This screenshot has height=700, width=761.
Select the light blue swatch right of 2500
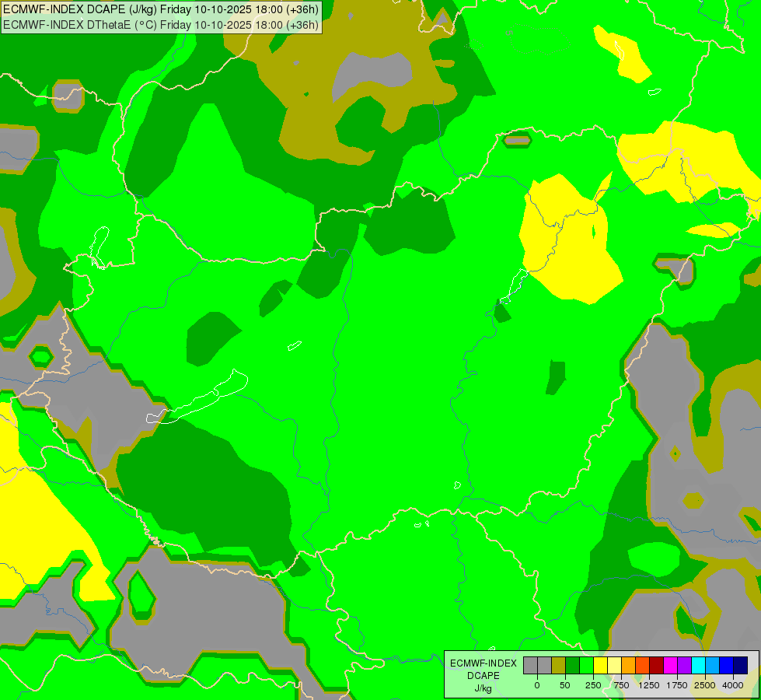point(713,665)
